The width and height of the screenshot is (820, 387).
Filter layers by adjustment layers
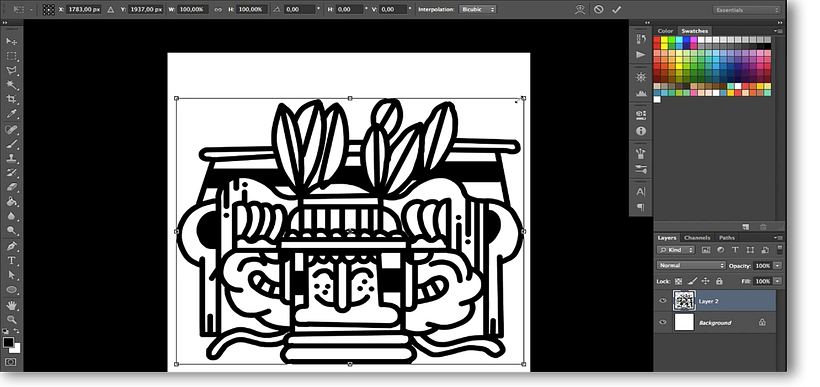(x=720, y=250)
